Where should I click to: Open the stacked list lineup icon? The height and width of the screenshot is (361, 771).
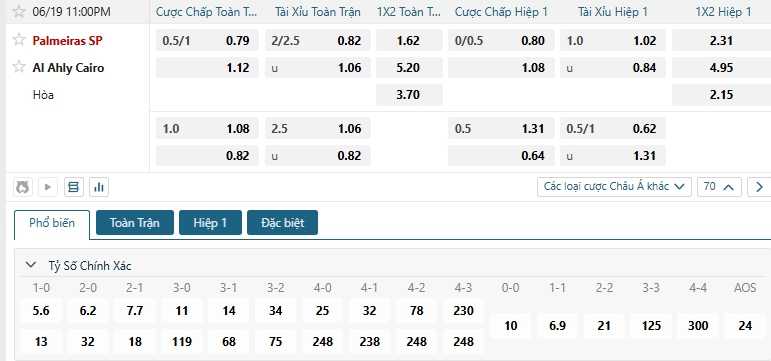coord(74,187)
